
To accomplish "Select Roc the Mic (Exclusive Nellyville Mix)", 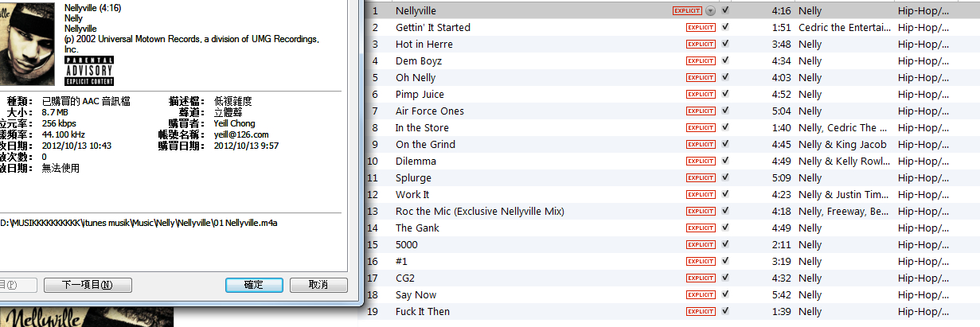I will tap(480, 211).
